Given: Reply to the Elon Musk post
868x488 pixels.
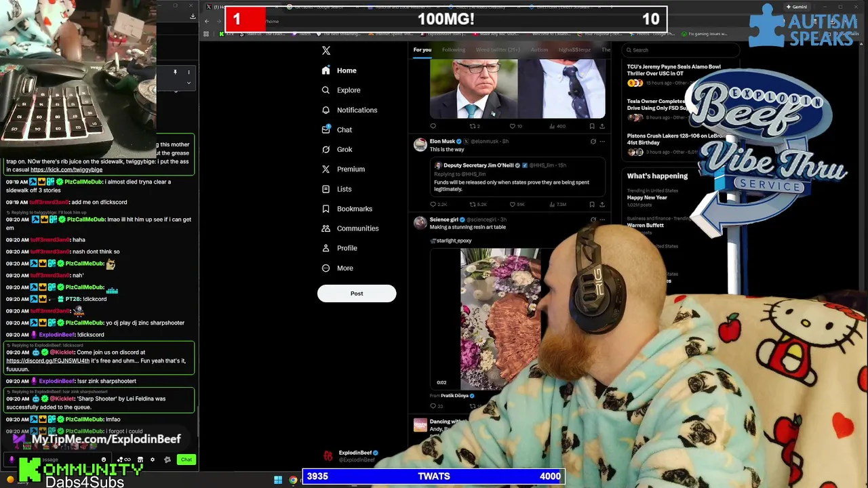Looking at the screenshot, I should tap(439, 204).
